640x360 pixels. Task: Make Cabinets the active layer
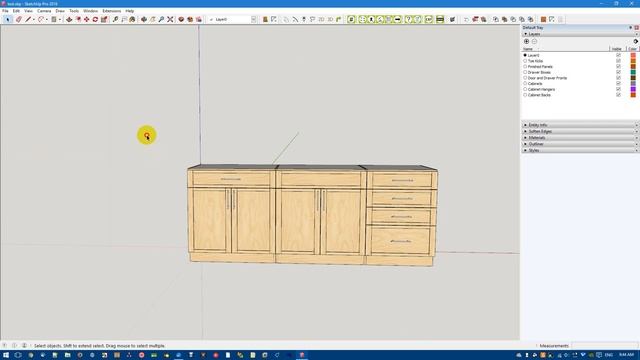pos(525,83)
